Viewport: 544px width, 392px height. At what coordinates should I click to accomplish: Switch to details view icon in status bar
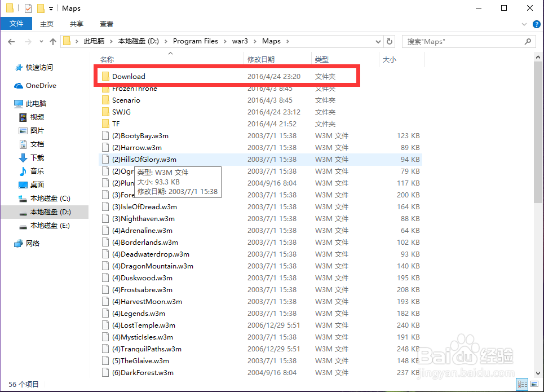[523, 384]
